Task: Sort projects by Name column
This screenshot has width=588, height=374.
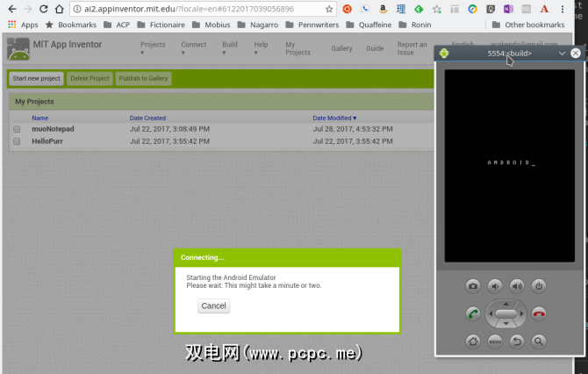Action: click(x=40, y=118)
